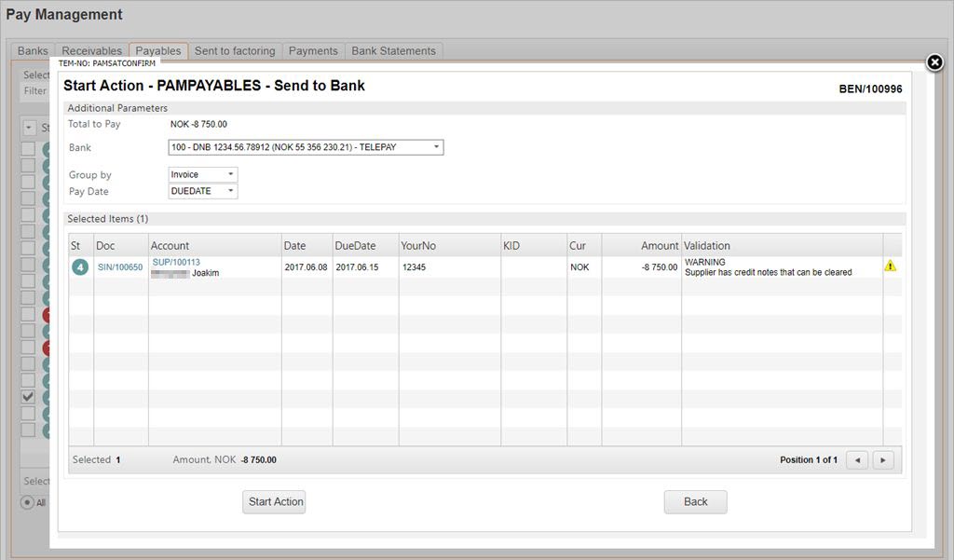Open the Bank Statements tab
This screenshot has height=560, width=954.
point(393,51)
